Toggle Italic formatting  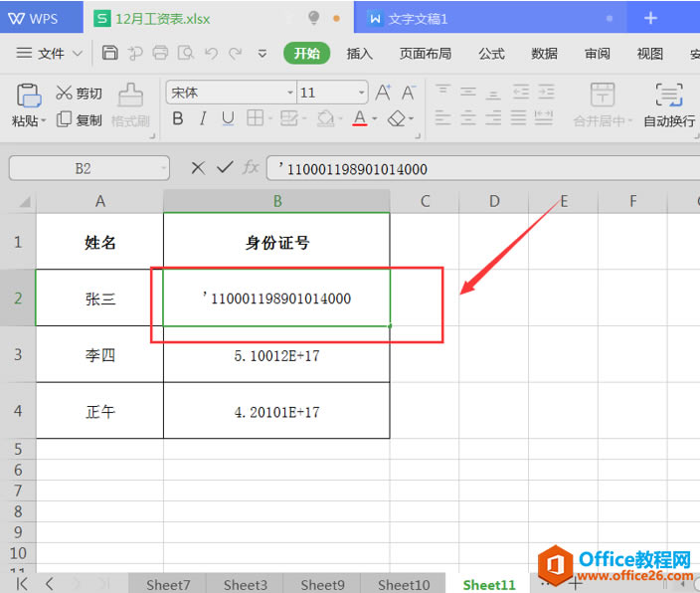[203, 118]
